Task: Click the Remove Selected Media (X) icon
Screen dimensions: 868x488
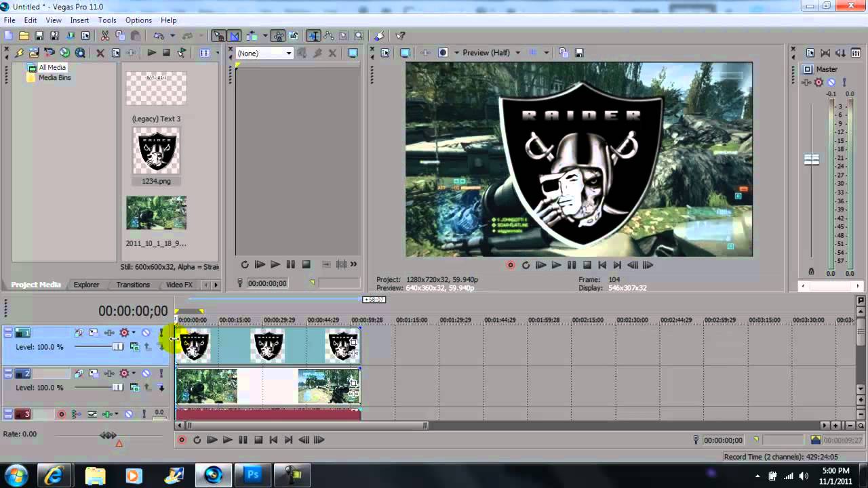Action: [100, 53]
